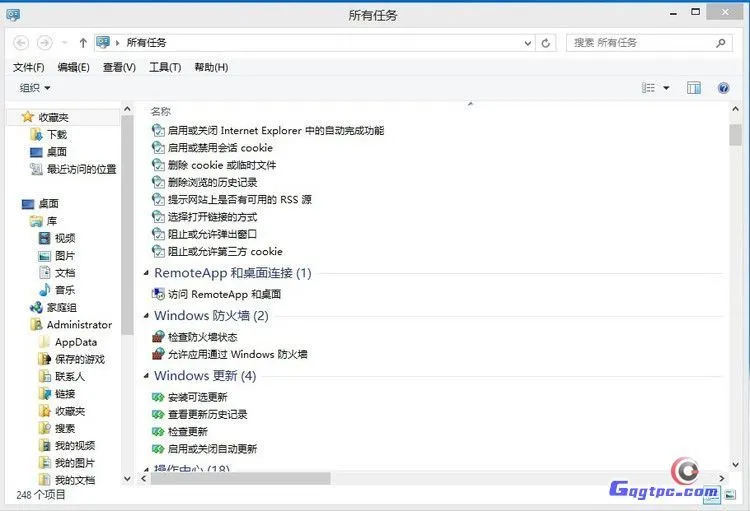Open the recent locations dropdown arrow
Image resolution: width=750 pixels, height=511 pixels.
[x=65, y=43]
